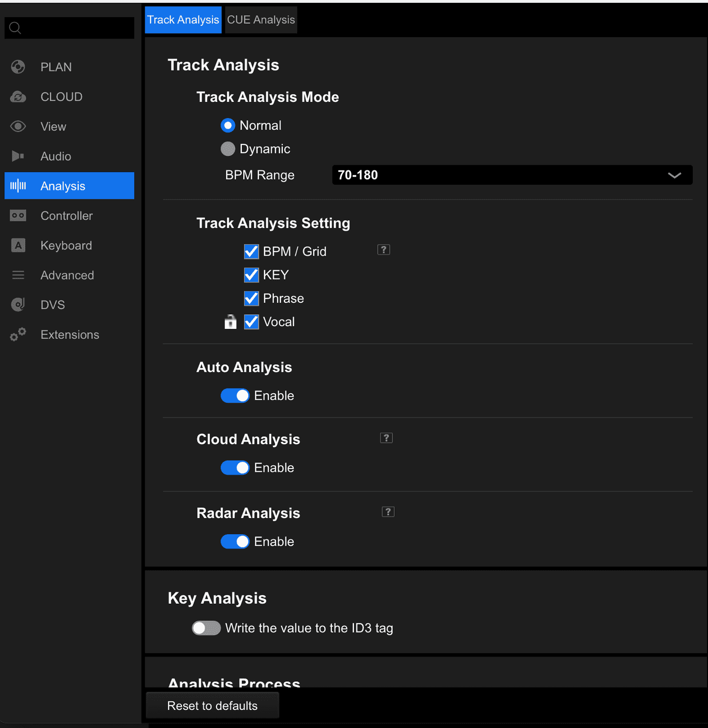Uncheck the Phrase analysis checkbox
708x728 pixels.
251,299
